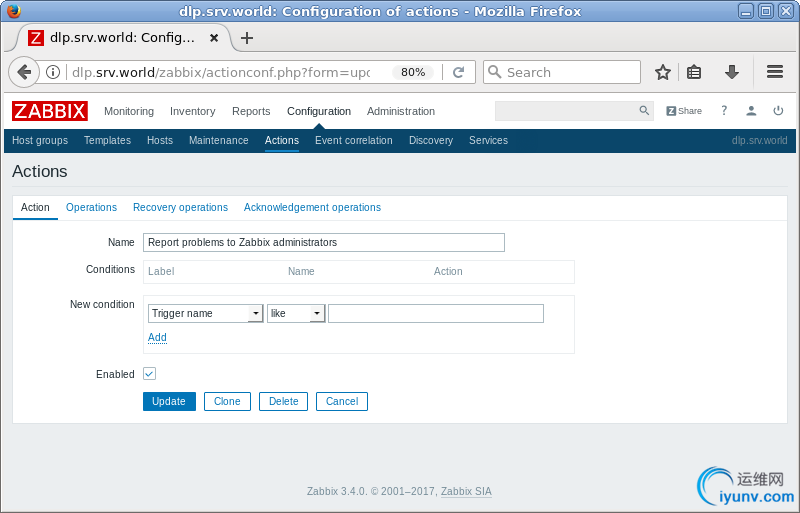This screenshot has width=800, height=513.
Task: Reload the page with the refresh icon
Action: point(459,72)
